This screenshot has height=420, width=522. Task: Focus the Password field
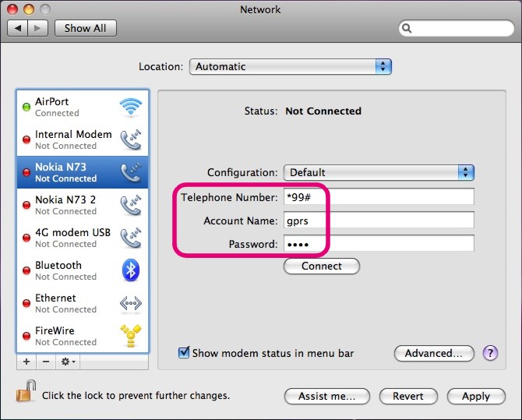[379, 243]
